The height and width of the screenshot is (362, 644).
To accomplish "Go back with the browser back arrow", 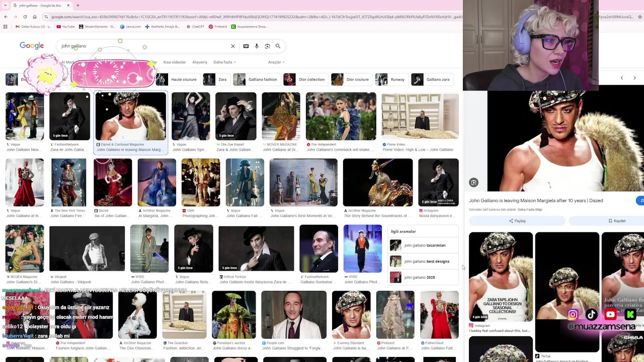I will click(x=6, y=17).
